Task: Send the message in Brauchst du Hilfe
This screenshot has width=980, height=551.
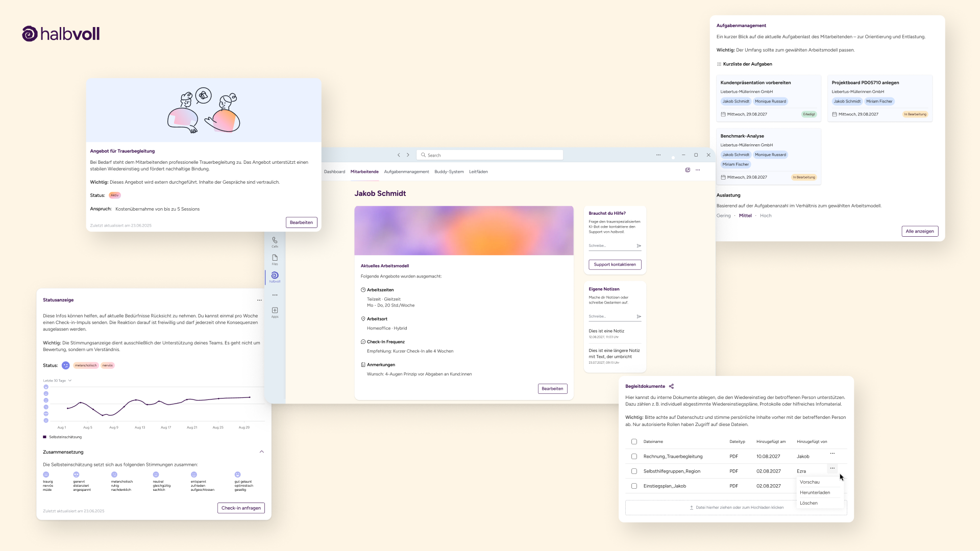Action: 639,246
